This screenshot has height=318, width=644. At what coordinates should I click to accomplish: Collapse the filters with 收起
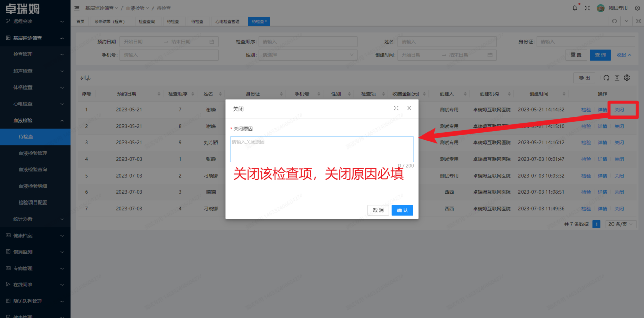624,55
